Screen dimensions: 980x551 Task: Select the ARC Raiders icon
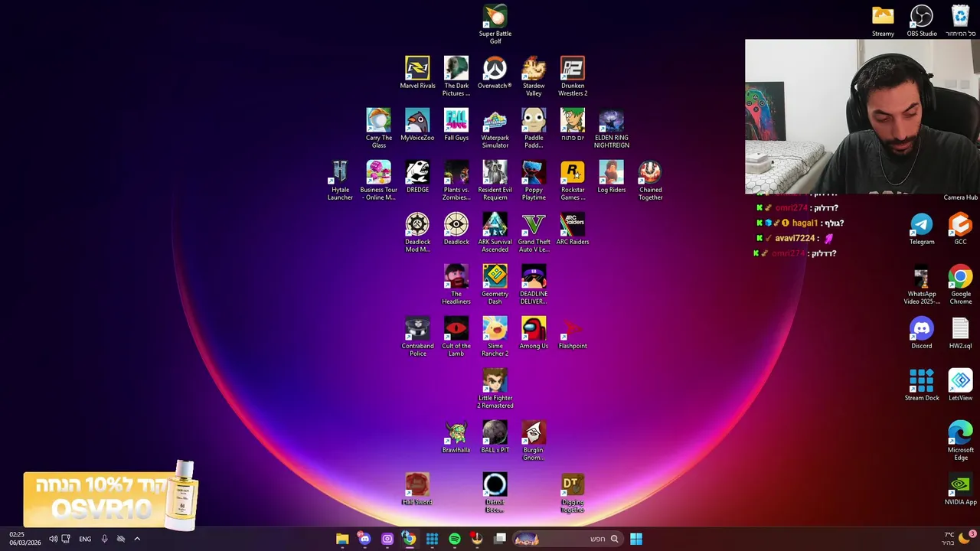click(x=573, y=229)
